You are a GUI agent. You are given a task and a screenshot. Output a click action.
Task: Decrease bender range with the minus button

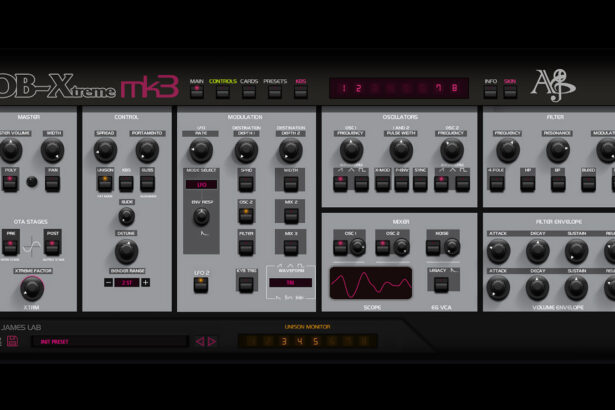[x=109, y=282]
